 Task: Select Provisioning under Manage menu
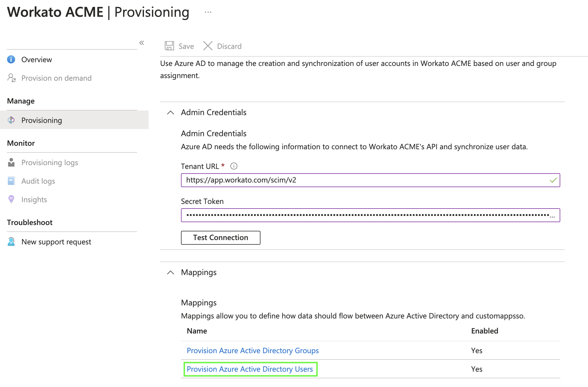coord(42,121)
